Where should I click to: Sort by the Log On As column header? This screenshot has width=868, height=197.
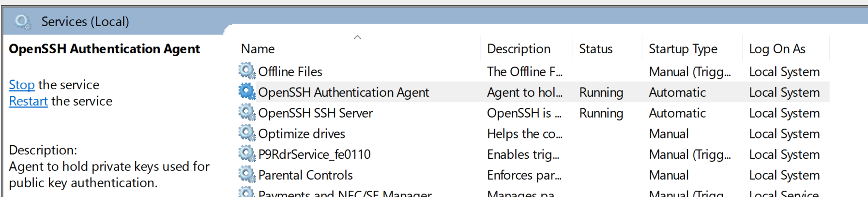(x=777, y=49)
